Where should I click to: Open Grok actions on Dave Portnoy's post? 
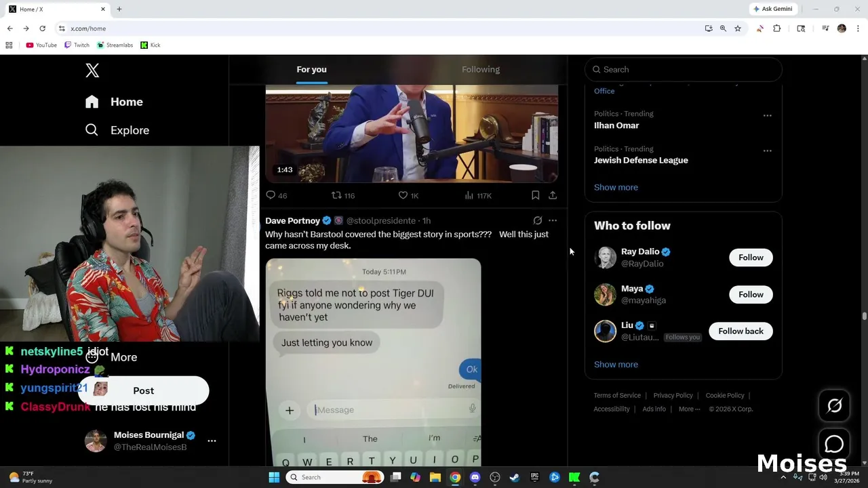pyautogui.click(x=538, y=220)
